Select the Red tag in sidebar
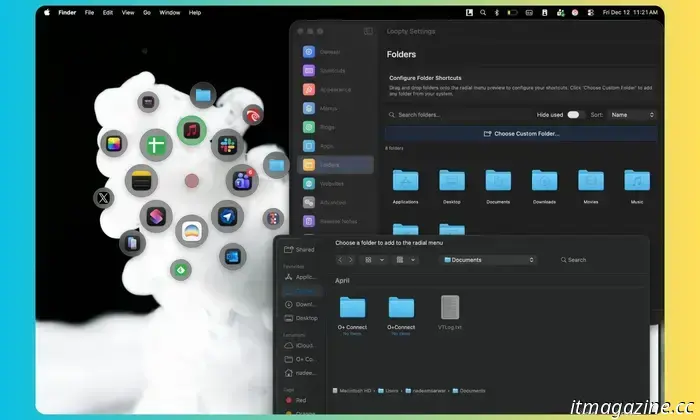This screenshot has width=700, height=420. tap(296, 400)
